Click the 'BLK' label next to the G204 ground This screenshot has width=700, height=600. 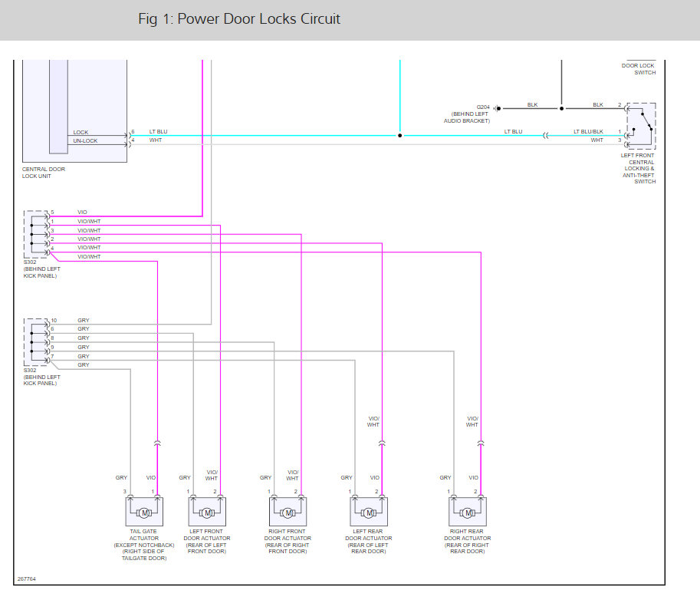coord(533,104)
